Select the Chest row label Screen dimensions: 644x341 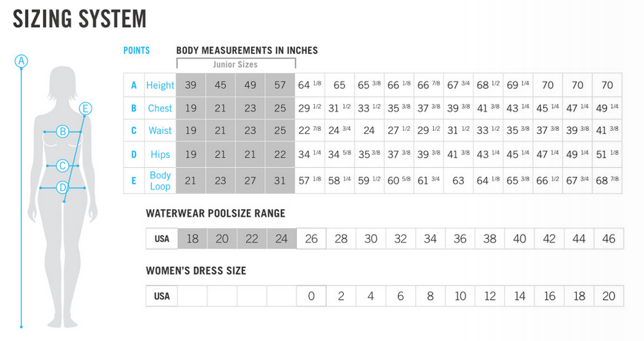(160, 108)
